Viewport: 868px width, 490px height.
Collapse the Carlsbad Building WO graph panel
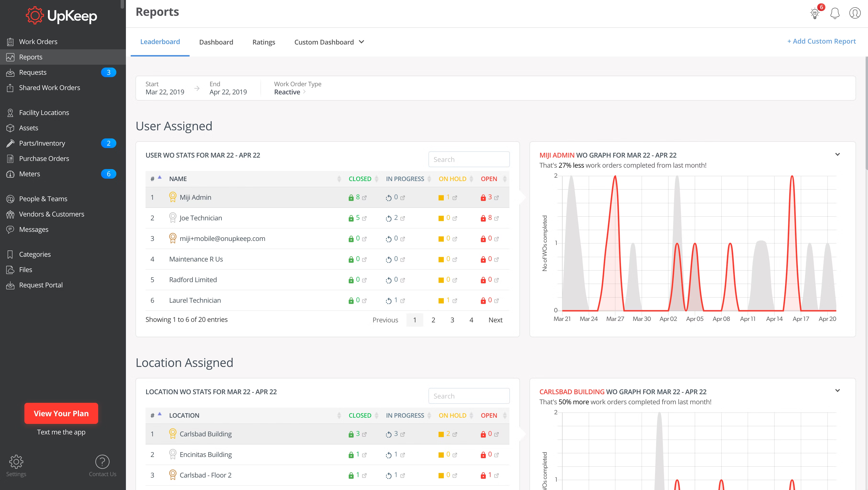tap(838, 391)
